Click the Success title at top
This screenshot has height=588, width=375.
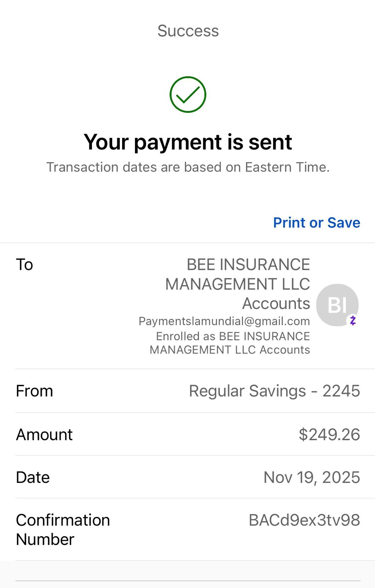click(188, 31)
